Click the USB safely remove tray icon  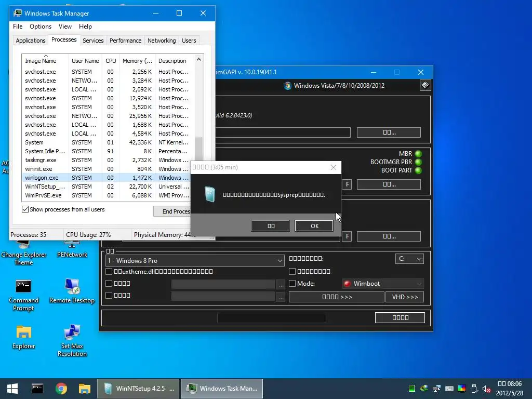click(474, 389)
